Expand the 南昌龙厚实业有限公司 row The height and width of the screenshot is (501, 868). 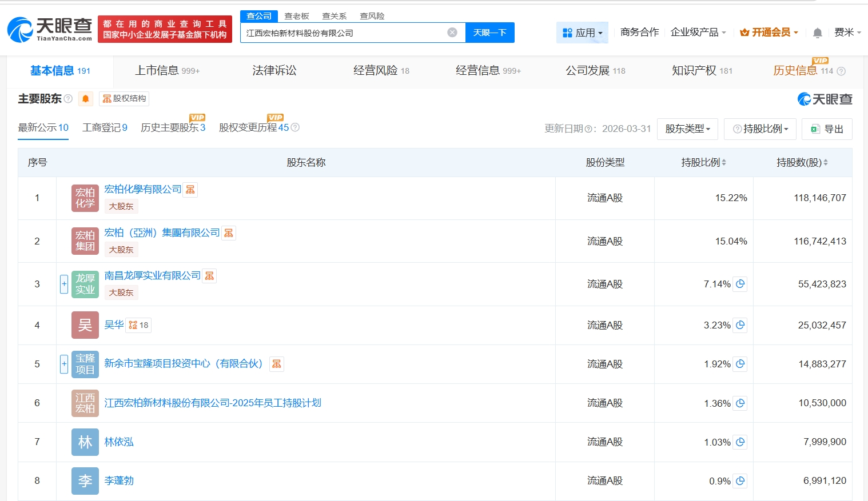[64, 284]
